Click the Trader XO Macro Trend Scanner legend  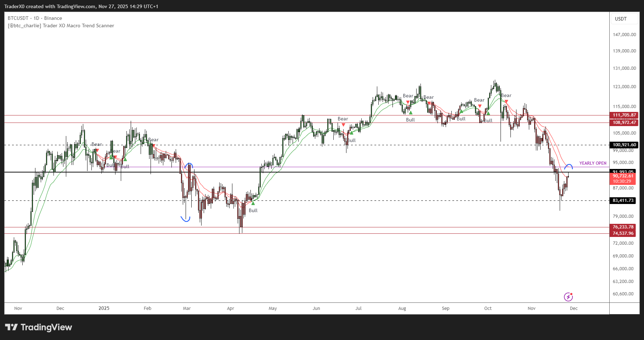click(x=61, y=25)
